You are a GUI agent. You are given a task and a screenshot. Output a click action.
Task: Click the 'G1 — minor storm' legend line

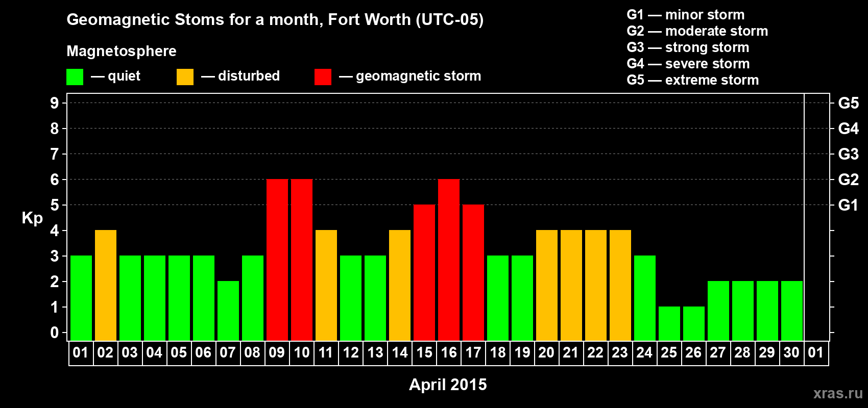coord(686,15)
